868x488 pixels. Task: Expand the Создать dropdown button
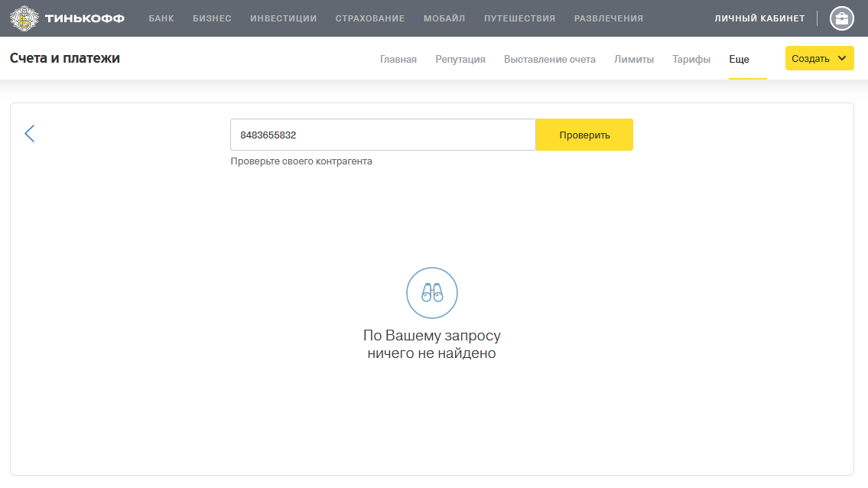tap(819, 58)
